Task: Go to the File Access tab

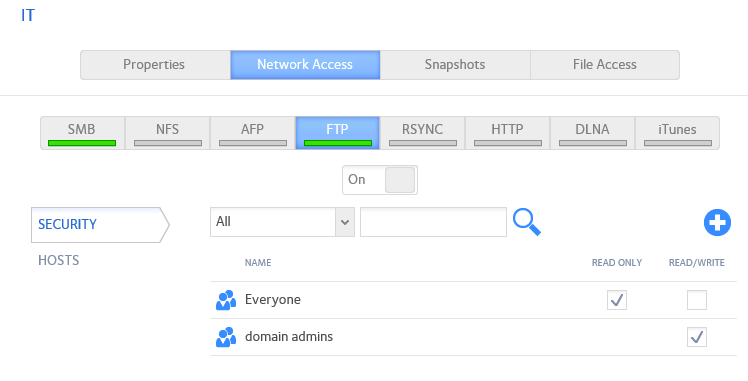Action: [x=605, y=65]
